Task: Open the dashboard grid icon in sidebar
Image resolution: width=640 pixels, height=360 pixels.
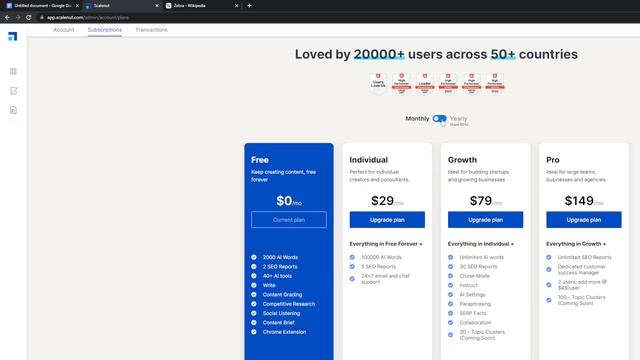Action: (13, 71)
